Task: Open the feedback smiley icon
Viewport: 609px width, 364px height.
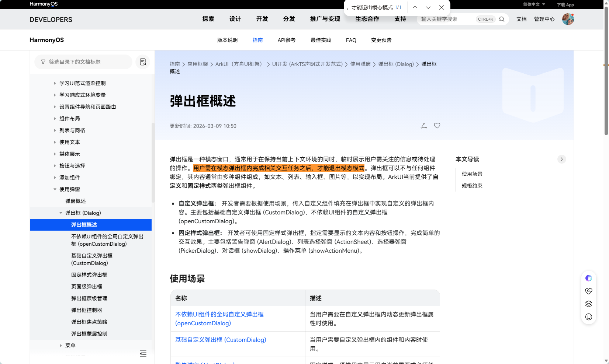Action: 589,317
